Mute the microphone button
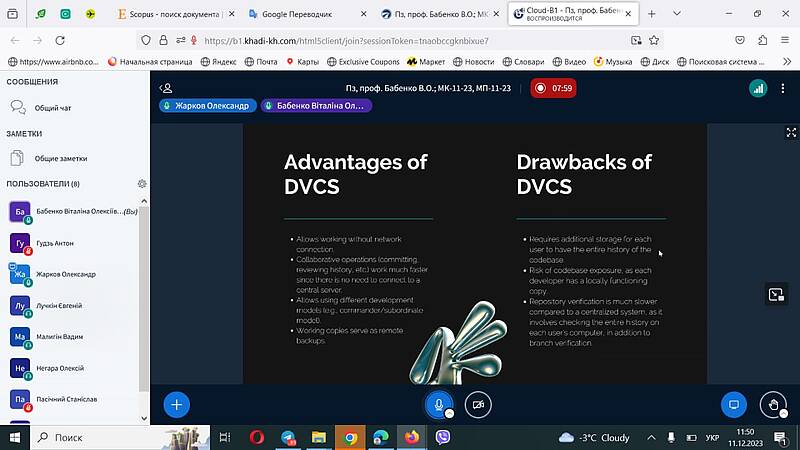The width and height of the screenshot is (800, 450). (x=436, y=404)
